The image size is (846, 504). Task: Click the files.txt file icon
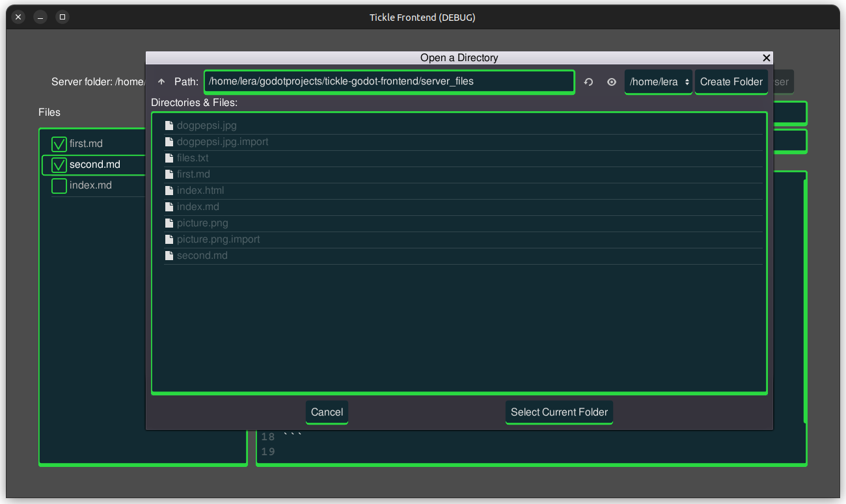169,158
